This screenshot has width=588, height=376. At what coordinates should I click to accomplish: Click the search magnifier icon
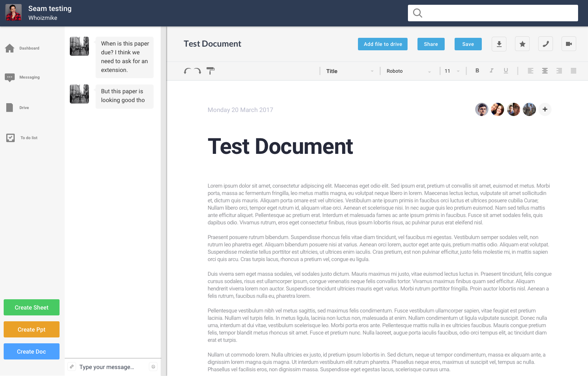417,13
